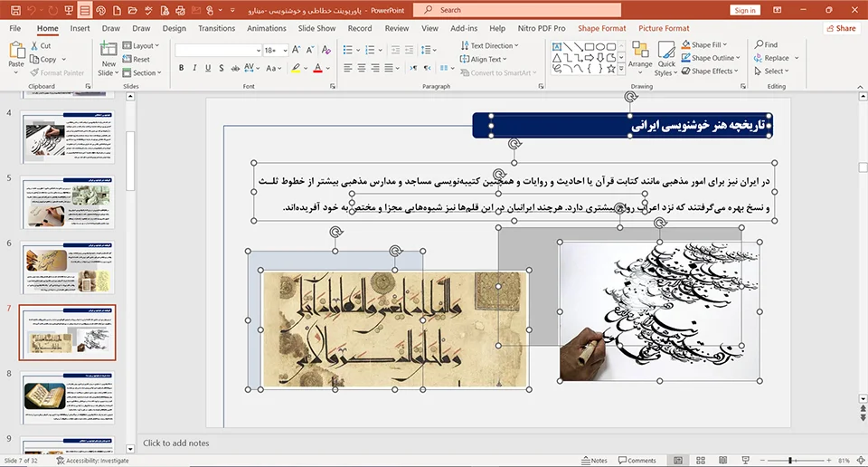
Task: Clear all formatting with the eraser A icon
Action: (326, 50)
